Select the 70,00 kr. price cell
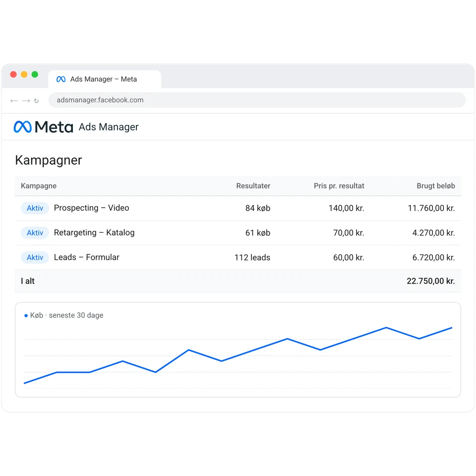476x476 pixels. 349,233
